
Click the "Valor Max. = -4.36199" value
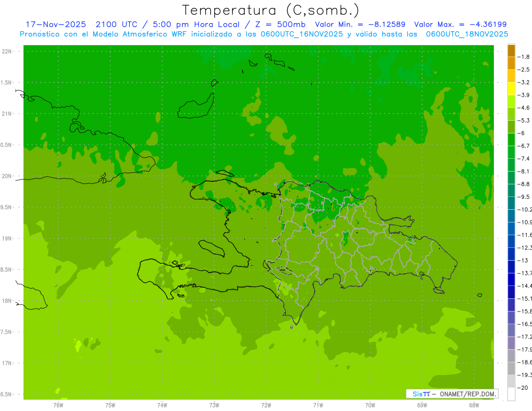pos(460,24)
